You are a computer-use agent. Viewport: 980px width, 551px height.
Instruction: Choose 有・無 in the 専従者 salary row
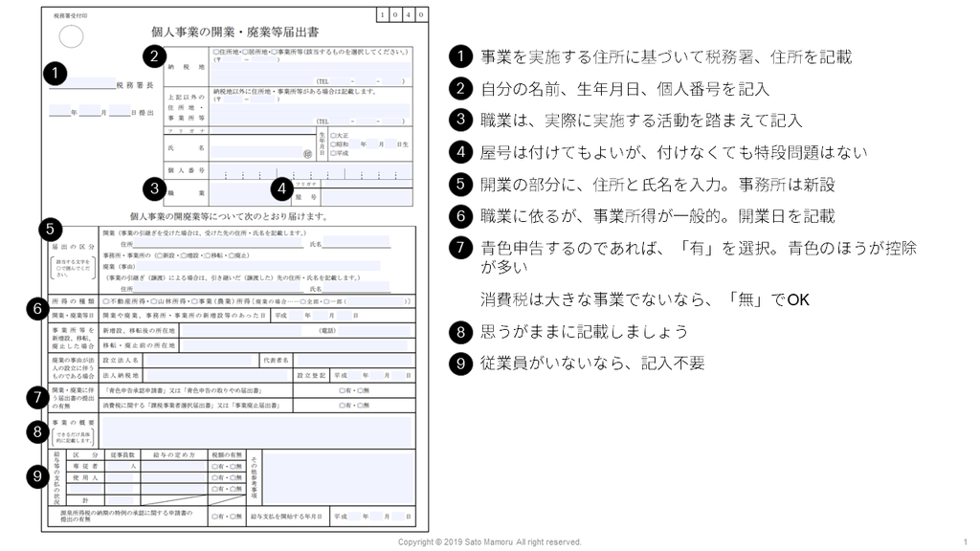[x=226, y=466]
